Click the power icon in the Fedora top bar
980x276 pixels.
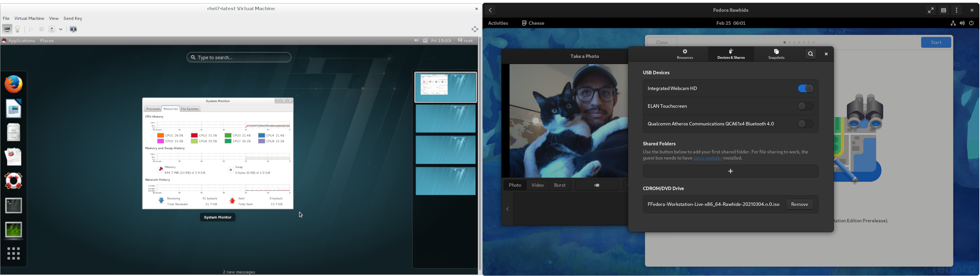(972, 23)
